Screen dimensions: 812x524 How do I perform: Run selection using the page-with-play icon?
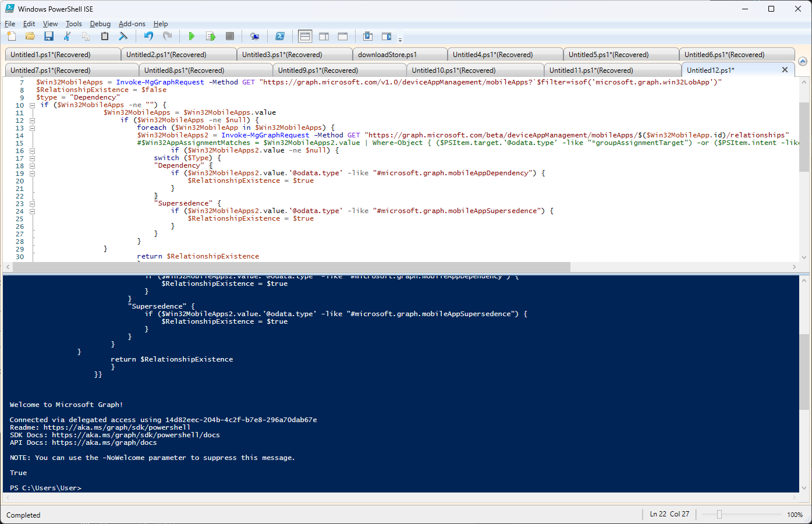click(211, 36)
